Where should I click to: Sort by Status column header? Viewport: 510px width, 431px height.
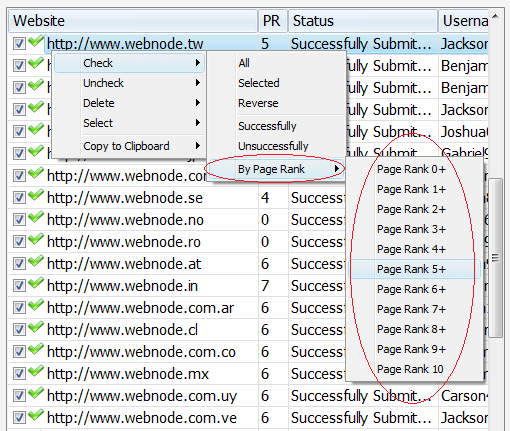(x=363, y=21)
